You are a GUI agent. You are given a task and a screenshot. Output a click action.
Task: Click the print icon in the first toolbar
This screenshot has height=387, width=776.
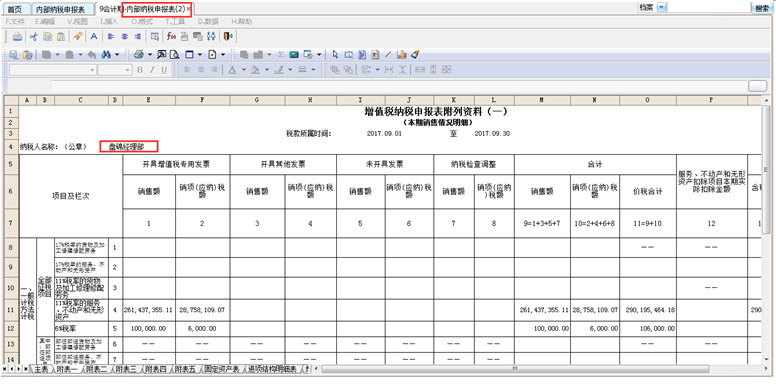click(17, 36)
